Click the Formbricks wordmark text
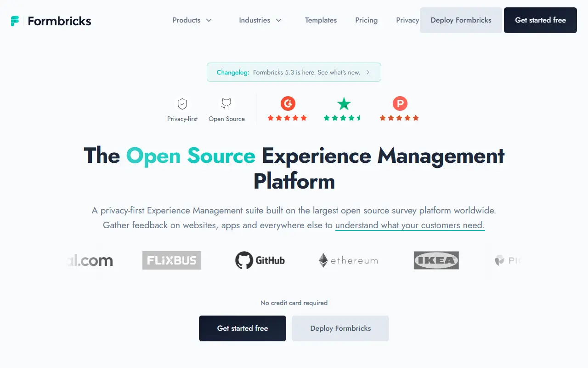 coord(59,21)
